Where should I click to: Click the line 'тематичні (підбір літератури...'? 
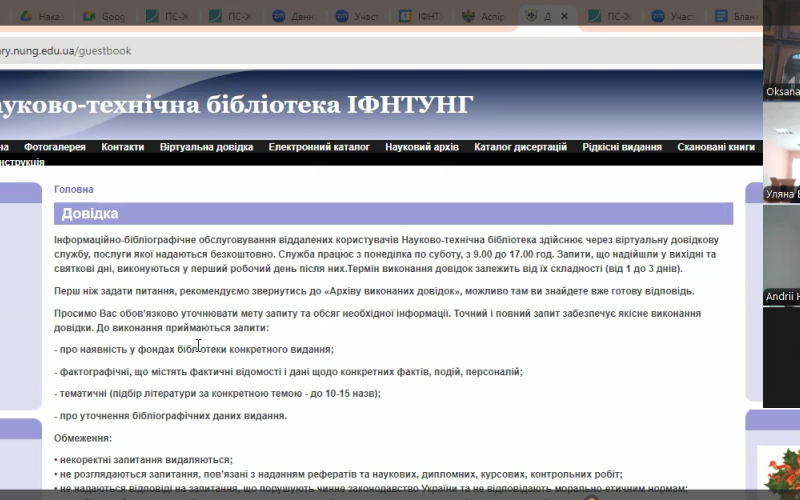(x=217, y=393)
